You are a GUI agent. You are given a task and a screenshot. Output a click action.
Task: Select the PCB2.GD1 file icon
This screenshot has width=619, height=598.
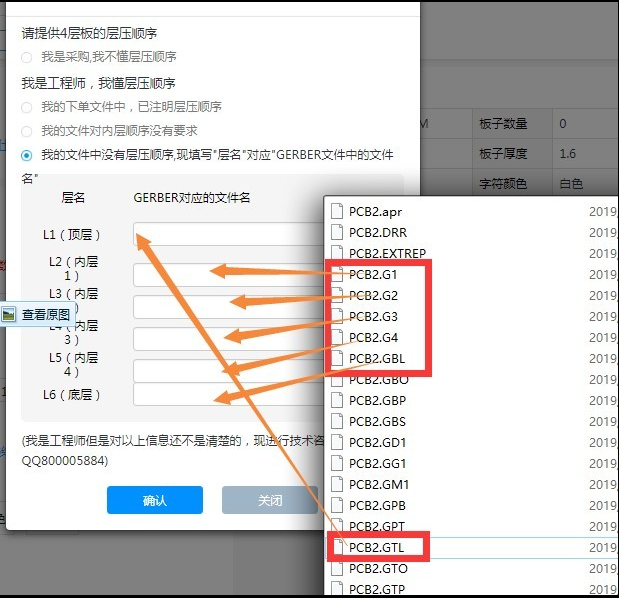click(x=337, y=442)
